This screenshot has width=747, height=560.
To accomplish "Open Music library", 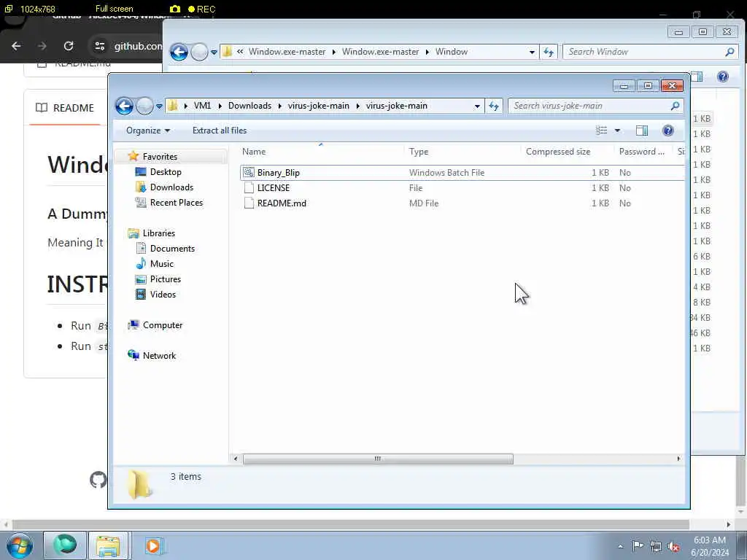I will [x=161, y=264].
